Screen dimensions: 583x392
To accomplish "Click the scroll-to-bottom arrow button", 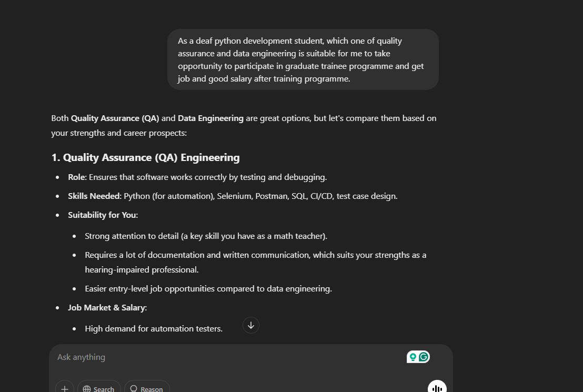I will 251,325.
